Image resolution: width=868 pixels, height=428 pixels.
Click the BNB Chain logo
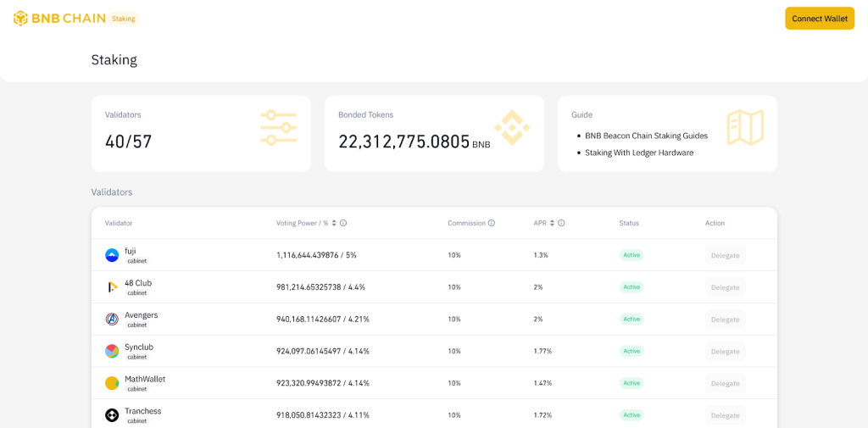pyautogui.click(x=59, y=19)
